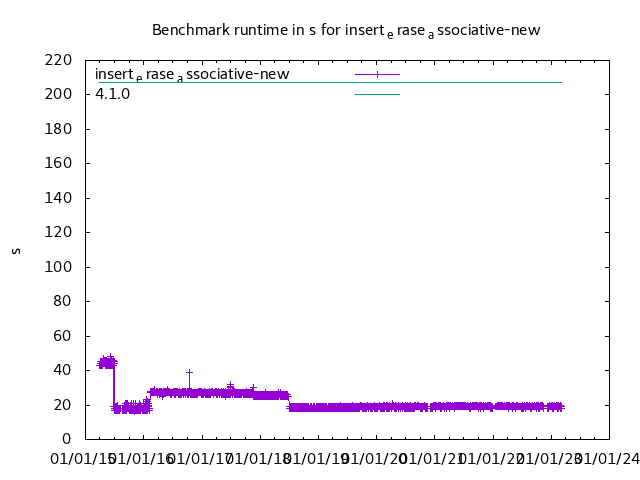The image size is (640, 480).
Task: Click the vertical drop from 45 to 18 seconds
Action: 114,385
